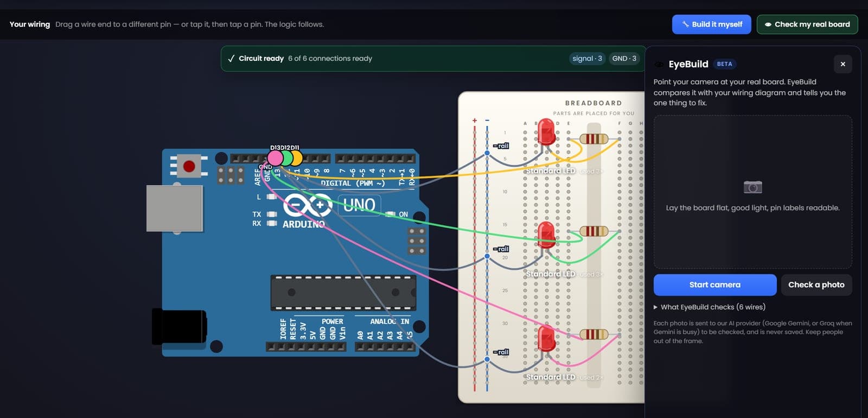Click the bottom resistor on breadboard
Image resolution: width=868 pixels, height=418 pixels.
[593, 334]
